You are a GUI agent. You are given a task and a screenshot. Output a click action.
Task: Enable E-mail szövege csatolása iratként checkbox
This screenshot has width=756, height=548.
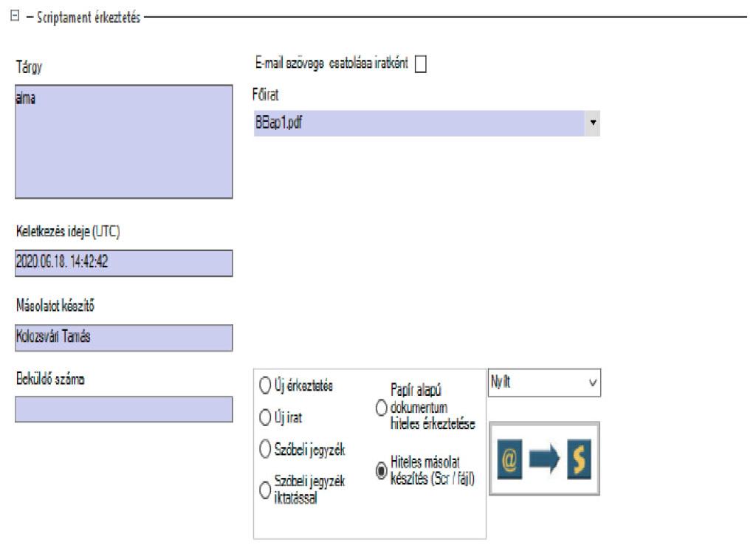tap(421, 65)
